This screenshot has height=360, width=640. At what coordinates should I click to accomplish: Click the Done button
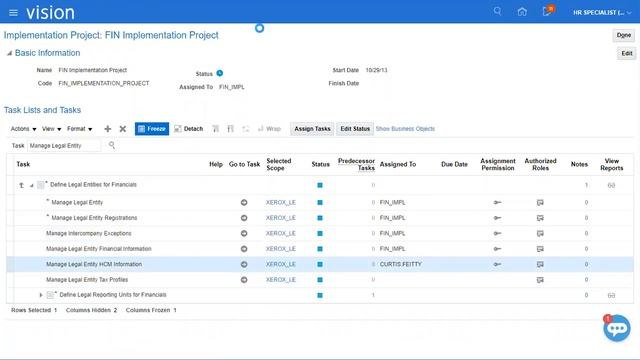pyautogui.click(x=624, y=35)
